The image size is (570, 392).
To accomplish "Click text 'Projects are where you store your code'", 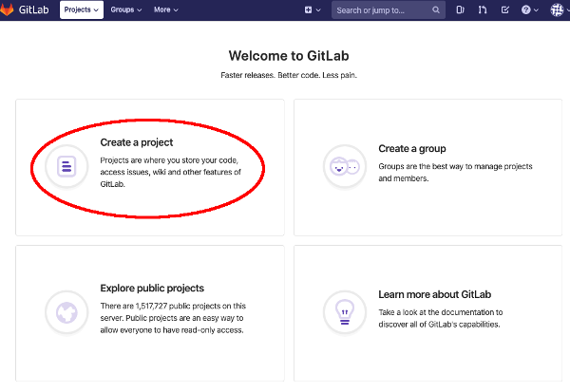I will 169,160.
